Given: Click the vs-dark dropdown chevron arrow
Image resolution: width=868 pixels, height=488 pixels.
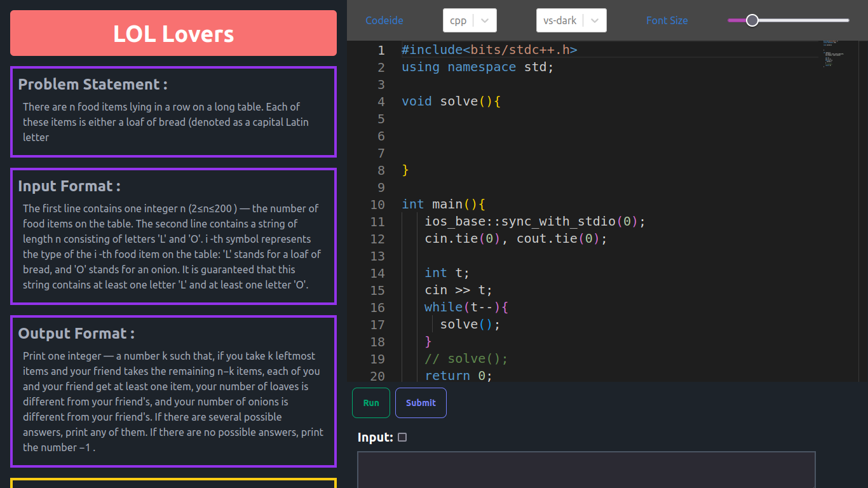Looking at the screenshot, I should click(595, 20).
